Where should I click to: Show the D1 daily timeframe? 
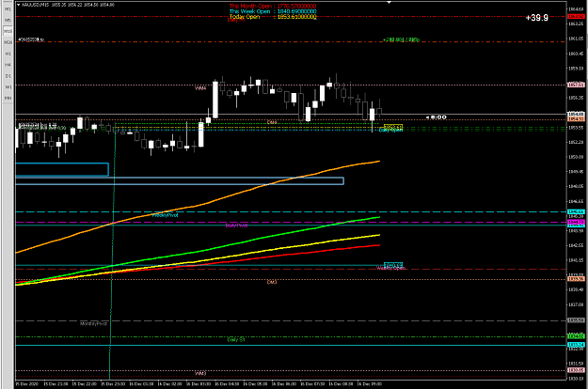8,76
